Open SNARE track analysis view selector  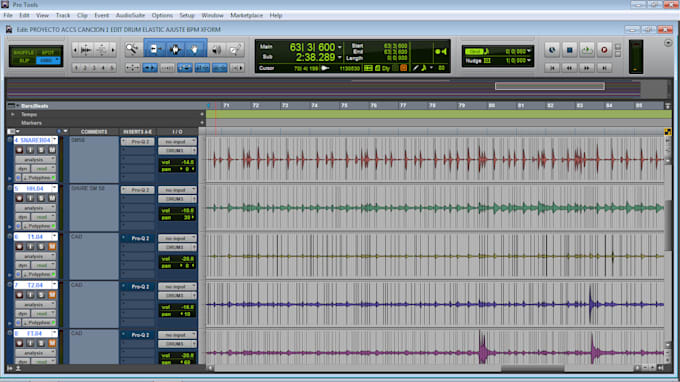click(36, 160)
